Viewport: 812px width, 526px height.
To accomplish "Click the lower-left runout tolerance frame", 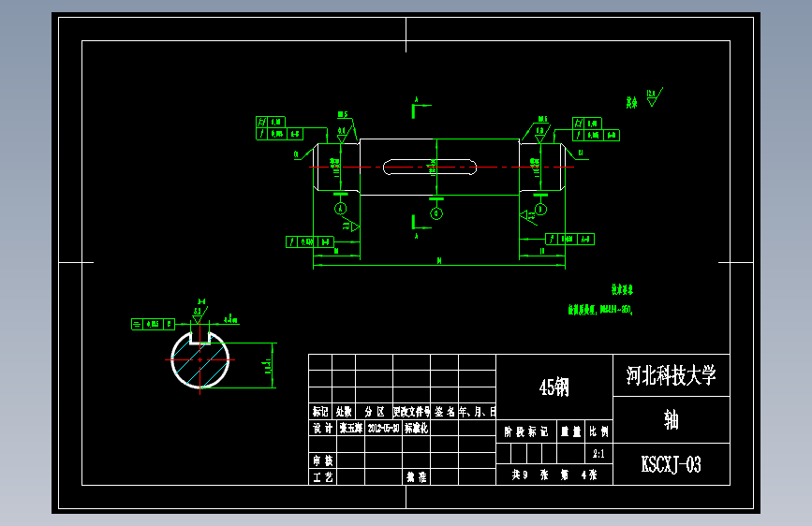I will pyautogui.click(x=310, y=241).
